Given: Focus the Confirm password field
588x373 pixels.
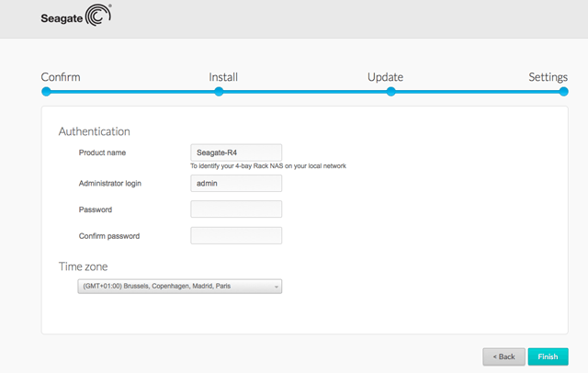Looking at the screenshot, I should coord(235,236).
